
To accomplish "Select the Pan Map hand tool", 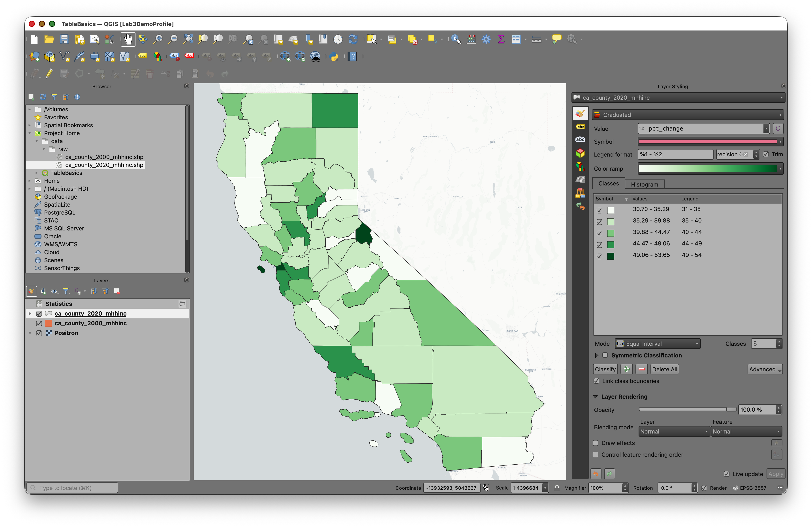I will click(128, 39).
